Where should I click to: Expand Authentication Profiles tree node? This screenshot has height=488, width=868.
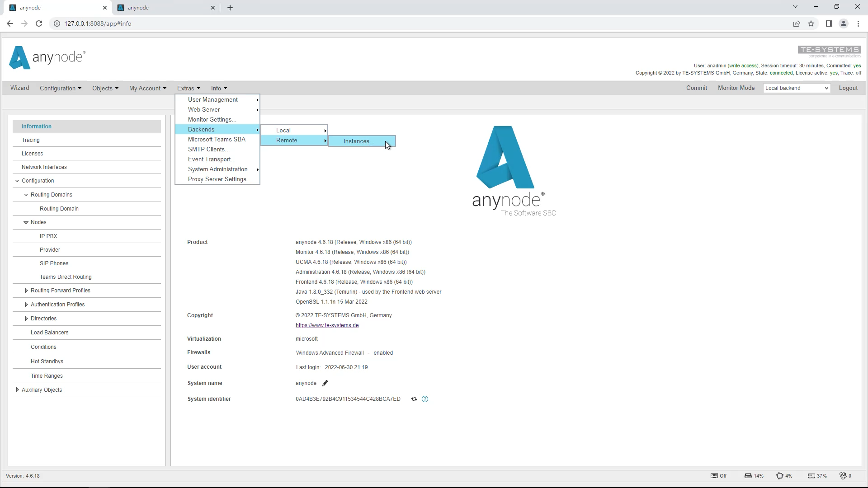(x=26, y=305)
